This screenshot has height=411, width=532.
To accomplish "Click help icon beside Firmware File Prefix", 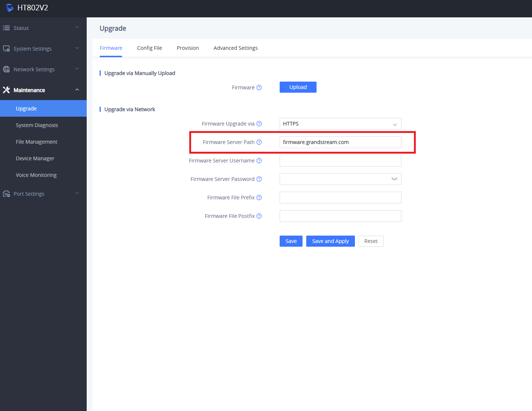I will pyautogui.click(x=259, y=198).
